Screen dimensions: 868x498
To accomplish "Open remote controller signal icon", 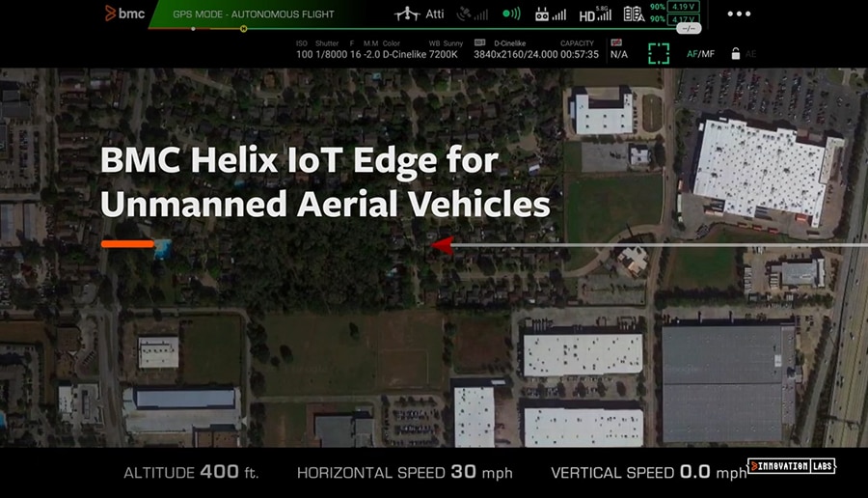I will coord(551,14).
